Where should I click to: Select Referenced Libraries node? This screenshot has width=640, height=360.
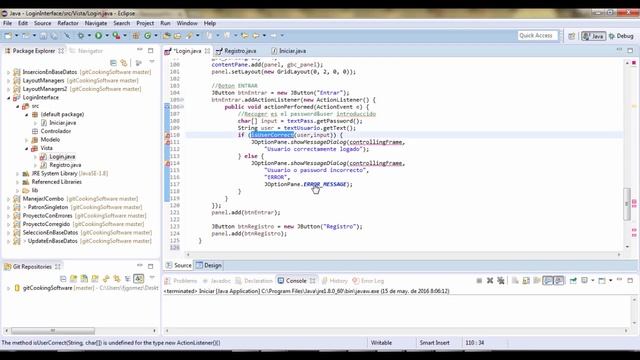pyautogui.click(x=57, y=182)
